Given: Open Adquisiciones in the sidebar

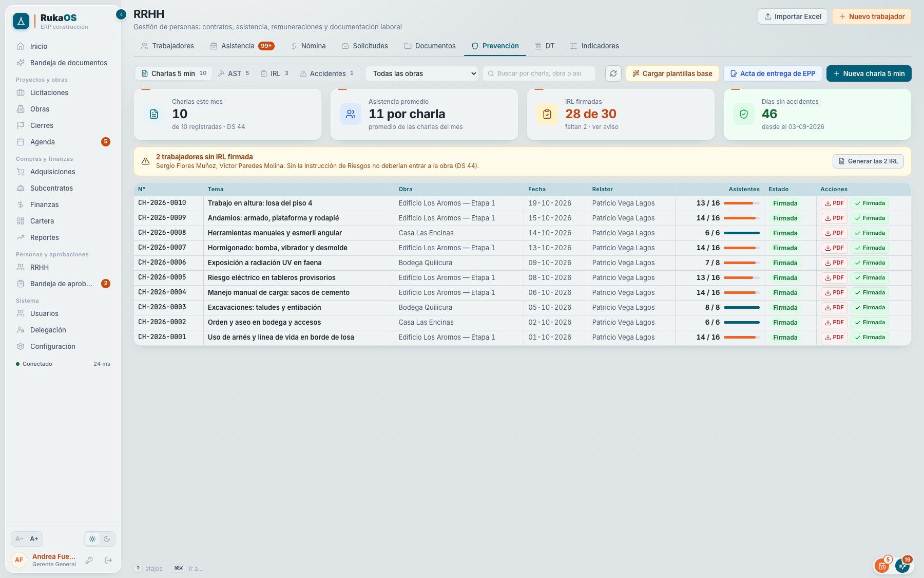Looking at the screenshot, I should (63, 172).
